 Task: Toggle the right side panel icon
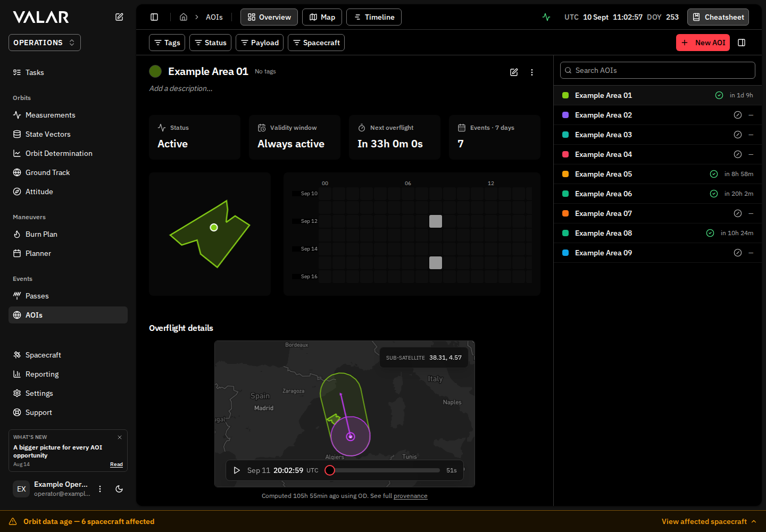[742, 43]
